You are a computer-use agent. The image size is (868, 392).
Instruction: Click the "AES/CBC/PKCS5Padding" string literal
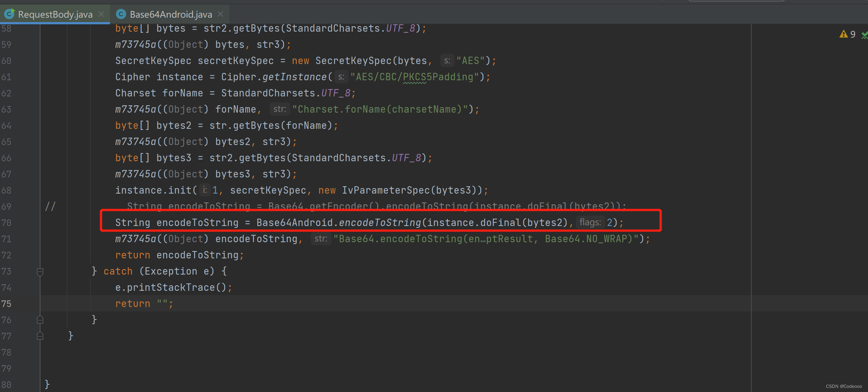pos(415,77)
